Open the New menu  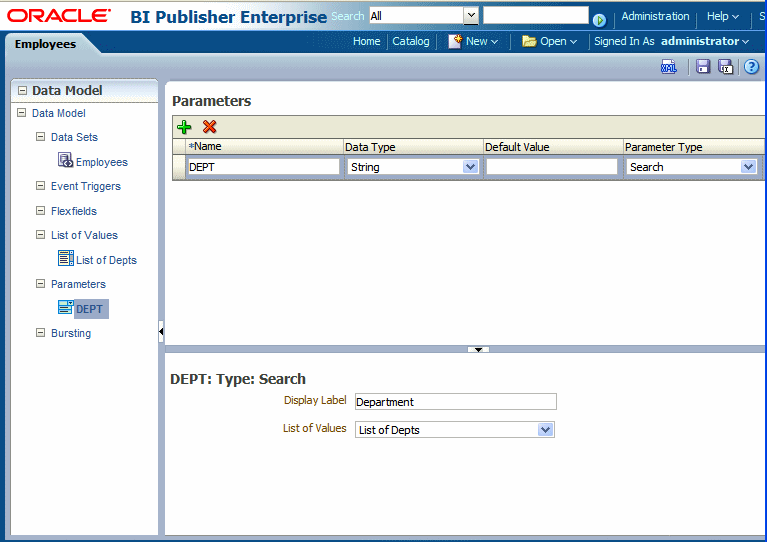(482, 42)
